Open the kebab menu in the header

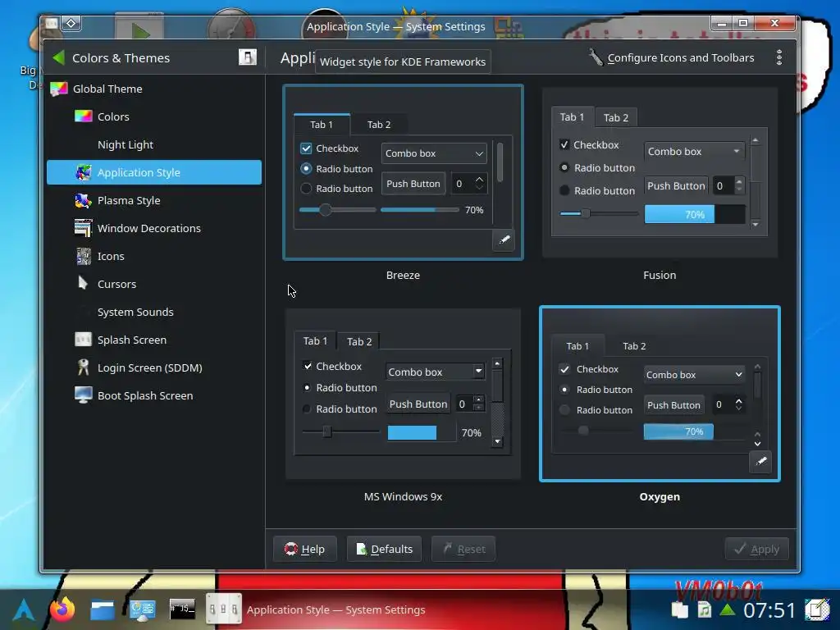point(779,57)
